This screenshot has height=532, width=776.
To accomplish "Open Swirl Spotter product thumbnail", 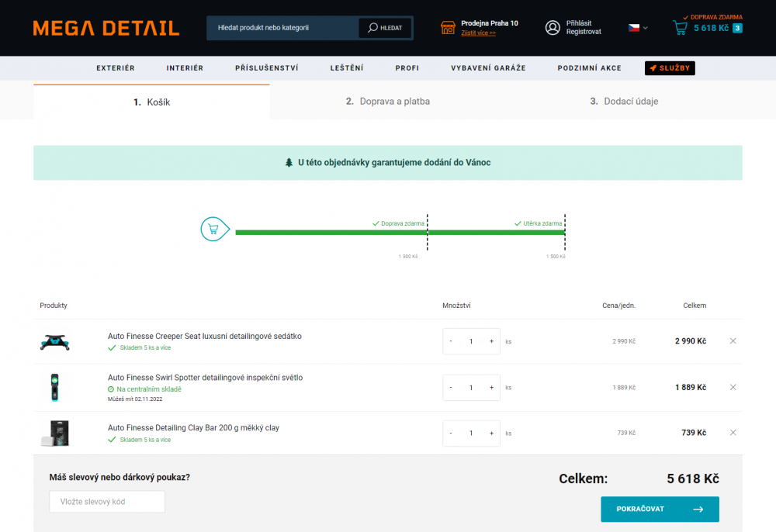I will 54,387.
